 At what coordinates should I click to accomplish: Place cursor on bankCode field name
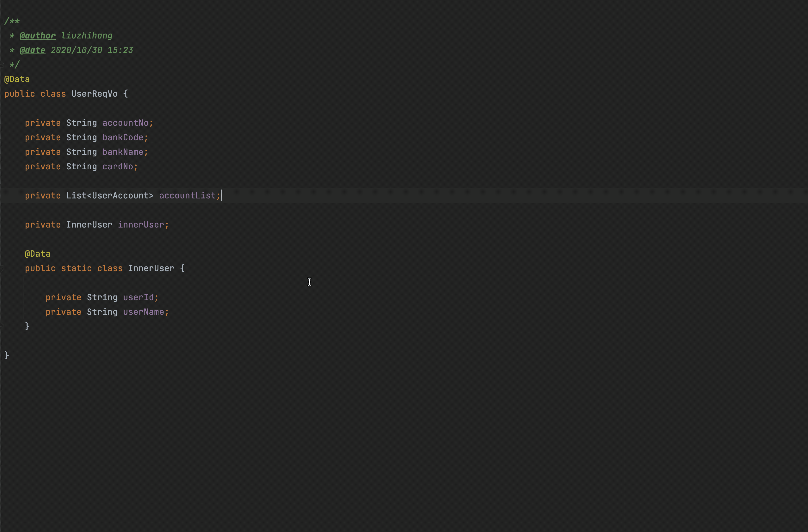pos(123,137)
